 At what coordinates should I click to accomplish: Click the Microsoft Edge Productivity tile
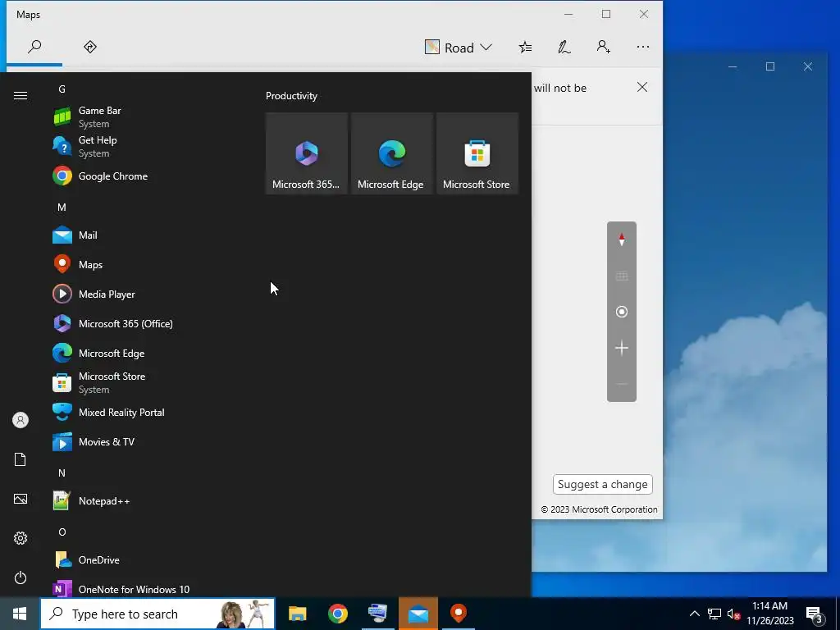pos(391,153)
